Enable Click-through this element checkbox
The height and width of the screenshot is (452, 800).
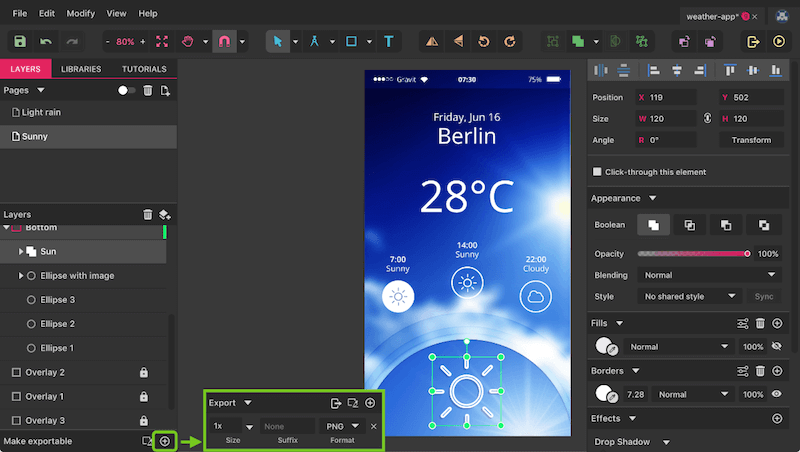click(598, 171)
